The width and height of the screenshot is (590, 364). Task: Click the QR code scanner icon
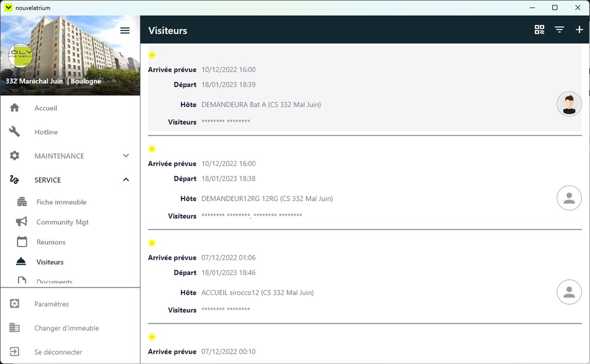point(539,30)
